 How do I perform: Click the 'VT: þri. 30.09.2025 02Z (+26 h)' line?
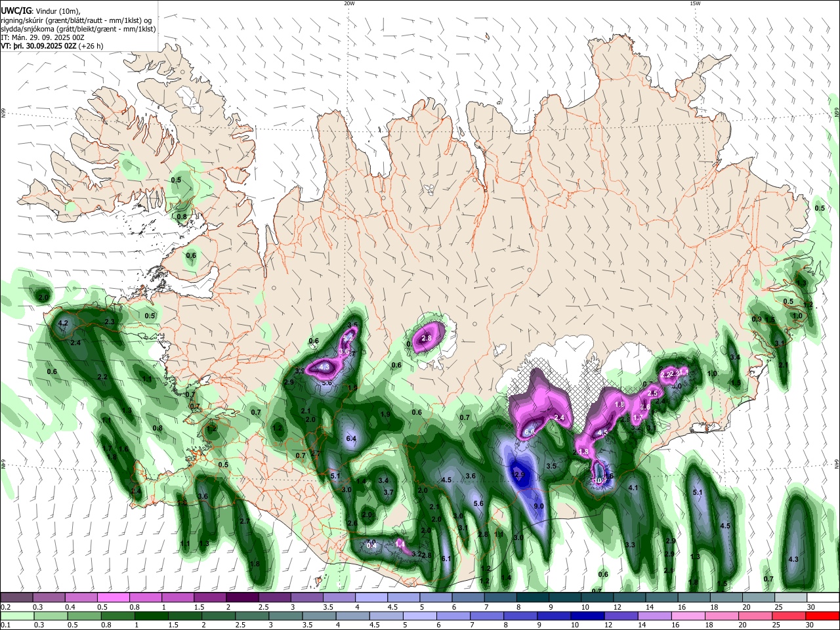pyautogui.click(x=52, y=46)
